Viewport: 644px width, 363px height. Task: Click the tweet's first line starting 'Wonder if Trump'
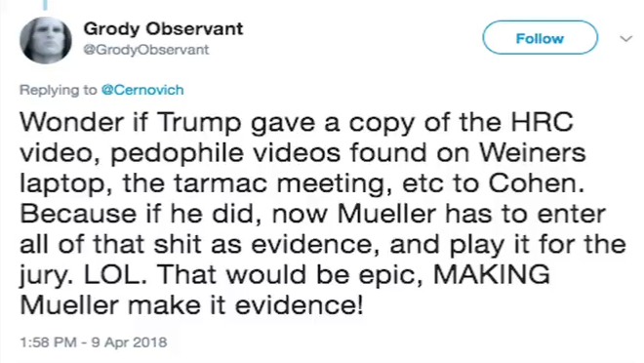tap(296, 123)
